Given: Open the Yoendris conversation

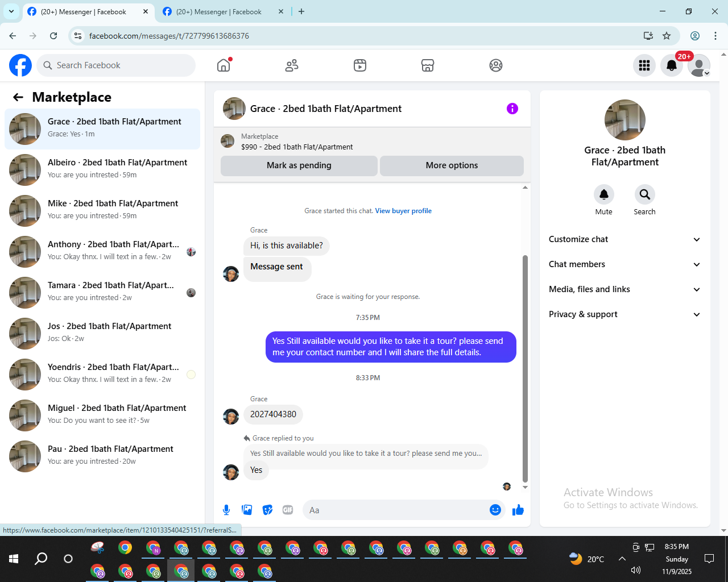Looking at the screenshot, I should pyautogui.click(x=102, y=375).
